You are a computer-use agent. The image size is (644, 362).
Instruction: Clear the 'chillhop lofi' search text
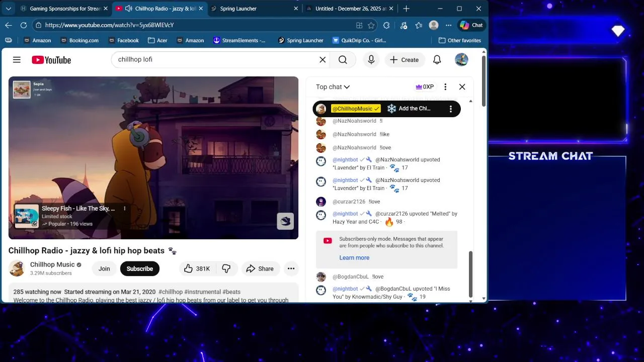point(323,60)
